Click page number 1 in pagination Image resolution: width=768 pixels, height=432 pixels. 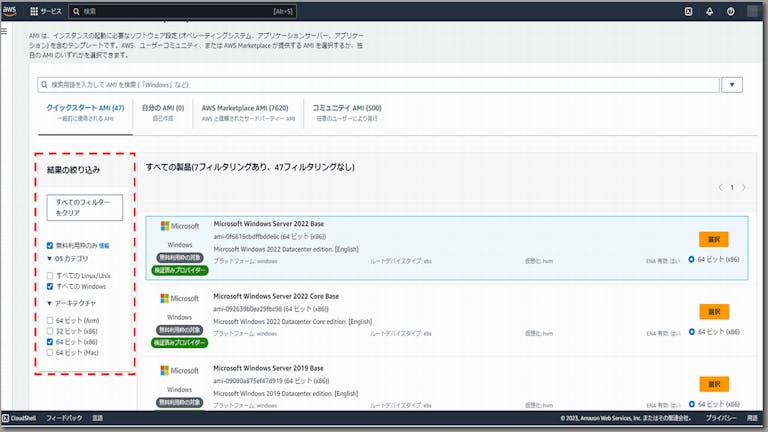[x=732, y=188]
